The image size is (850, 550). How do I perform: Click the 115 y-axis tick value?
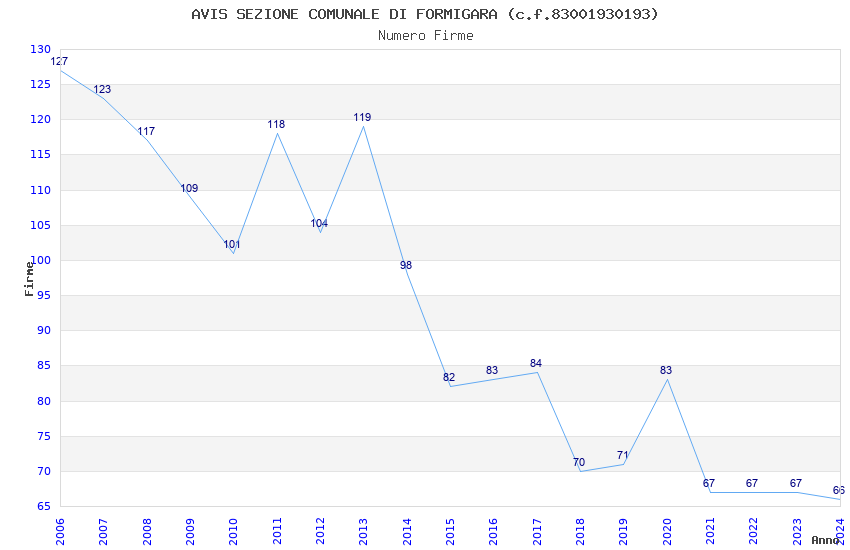tap(41, 155)
